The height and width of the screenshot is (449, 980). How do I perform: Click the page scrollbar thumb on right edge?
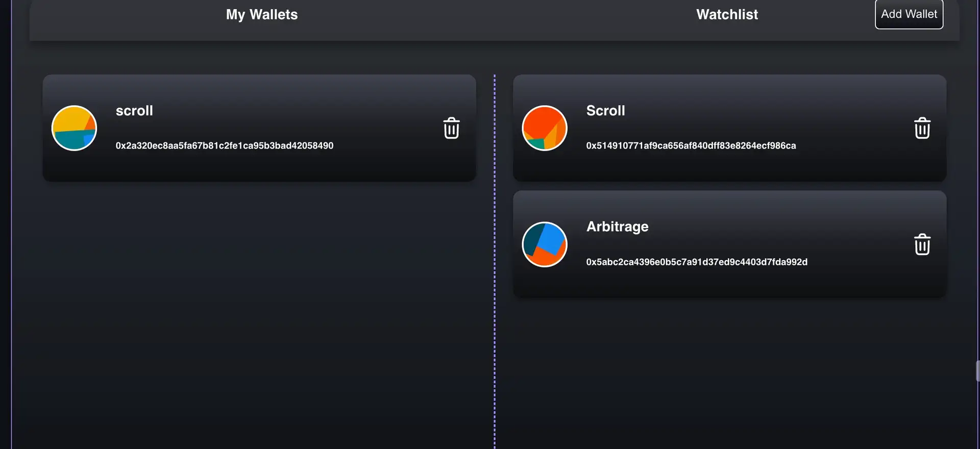pyautogui.click(x=977, y=371)
